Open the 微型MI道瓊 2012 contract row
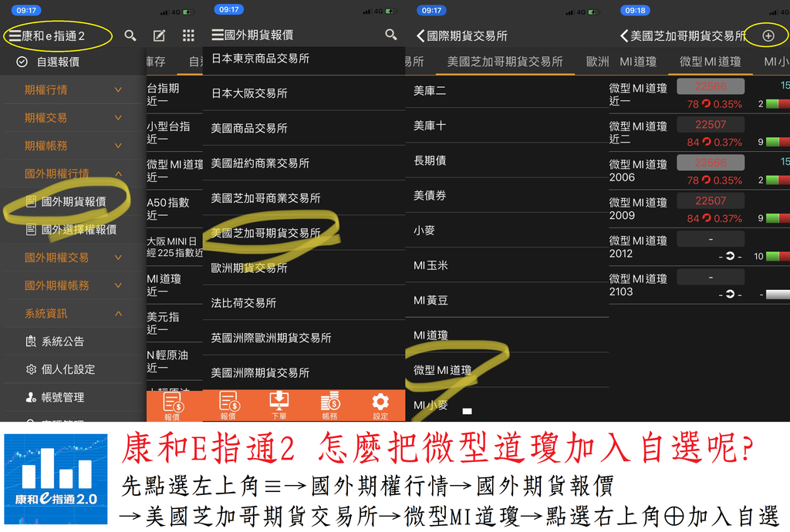The width and height of the screenshot is (790, 532). tap(699, 247)
